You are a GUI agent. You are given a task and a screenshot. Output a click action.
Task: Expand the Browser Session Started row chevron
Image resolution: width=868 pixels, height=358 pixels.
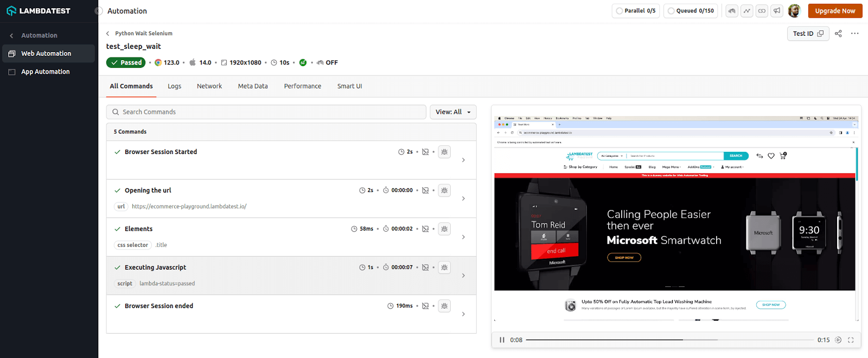[463, 160]
